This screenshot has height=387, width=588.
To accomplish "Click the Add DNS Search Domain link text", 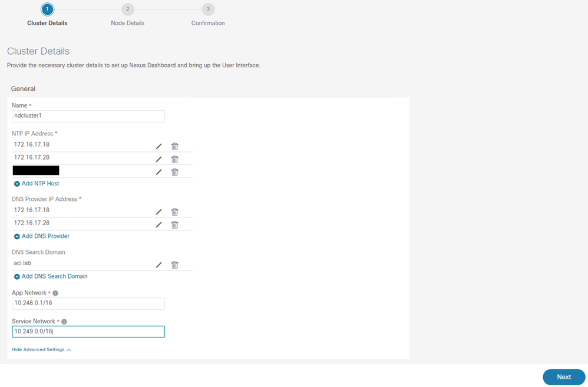I will pos(54,276).
